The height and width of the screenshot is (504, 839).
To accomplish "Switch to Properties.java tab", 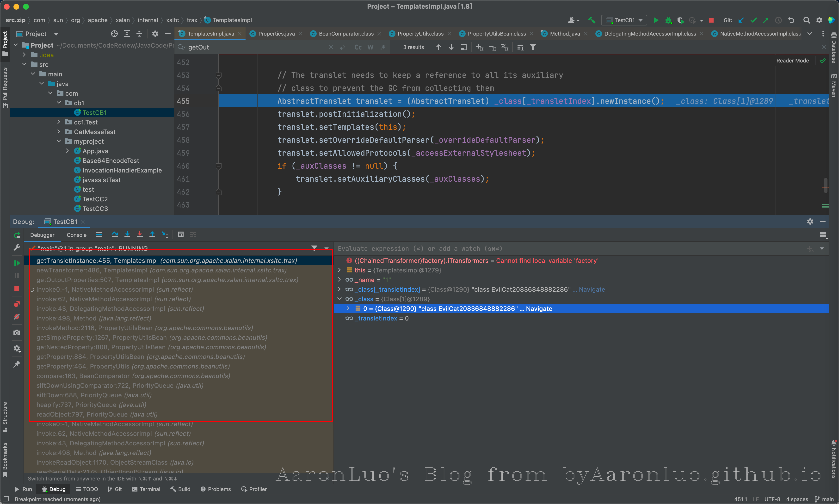I will coord(276,34).
